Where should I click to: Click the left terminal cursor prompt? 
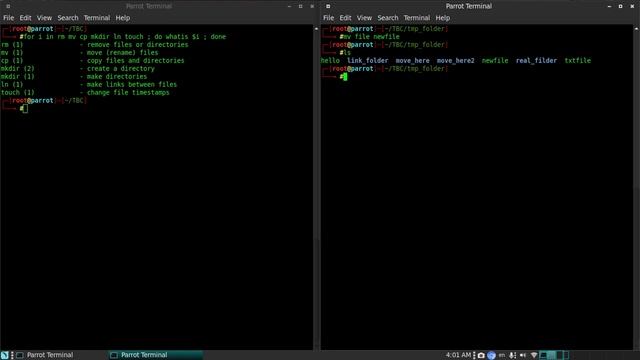point(25,109)
